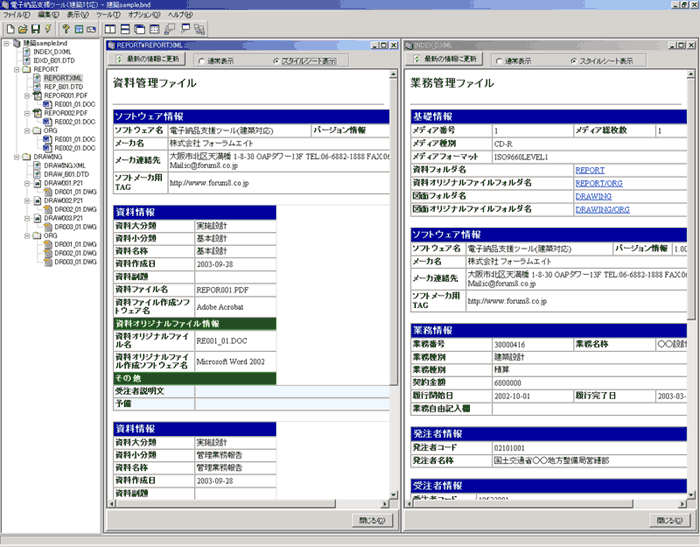Select 通常表示 radio in REPORT.XML window
700x547 pixels.
click(201, 61)
